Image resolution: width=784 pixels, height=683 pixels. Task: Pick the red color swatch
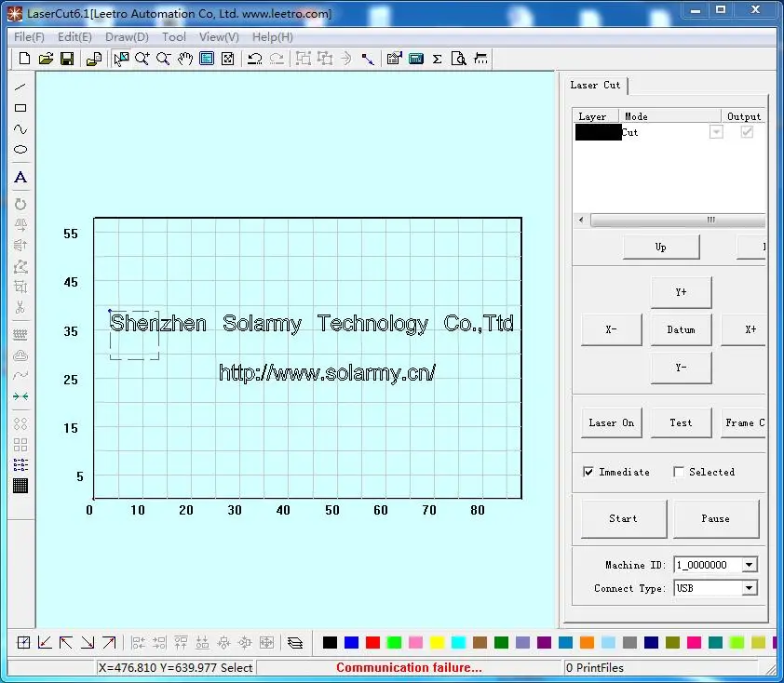372,642
